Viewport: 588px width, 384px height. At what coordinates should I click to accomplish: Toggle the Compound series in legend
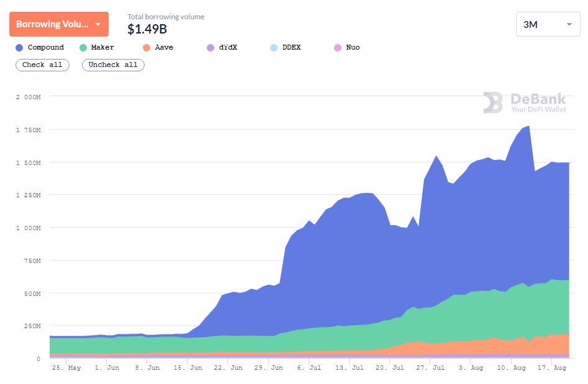(x=40, y=48)
